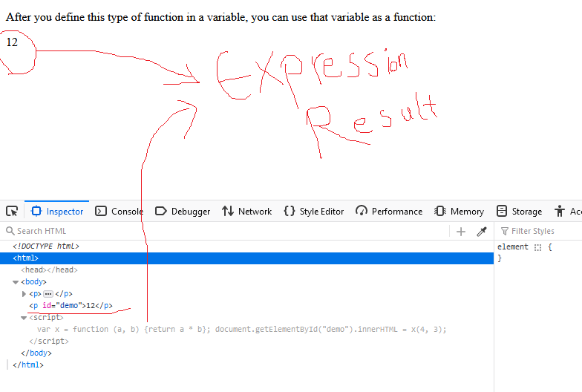Click the element rule selector highlighter icon
Viewport: 582px width, 392px height.
coord(537,247)
